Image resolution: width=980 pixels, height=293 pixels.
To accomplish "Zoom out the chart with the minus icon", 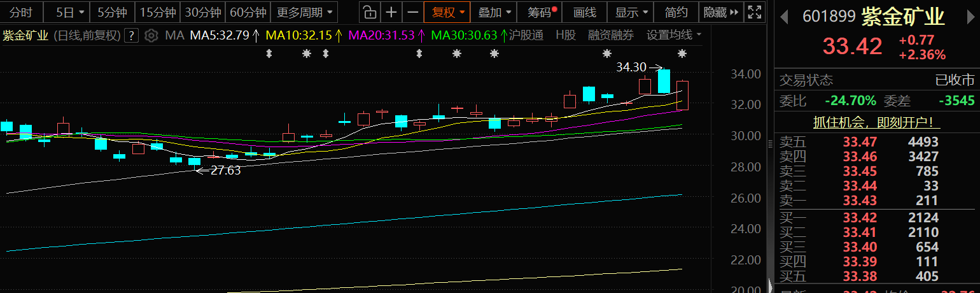I will (413, 12).
